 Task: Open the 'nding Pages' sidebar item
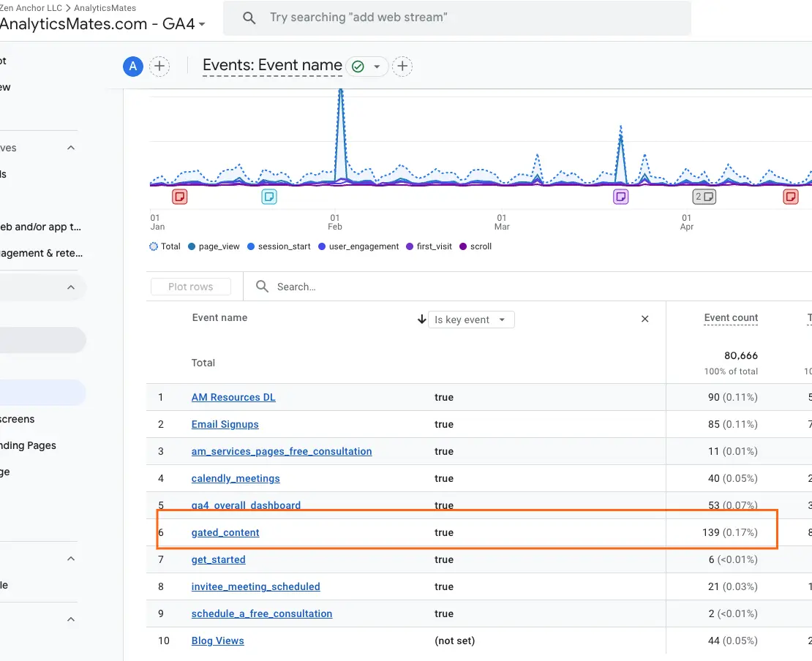(x=28, y=446)
